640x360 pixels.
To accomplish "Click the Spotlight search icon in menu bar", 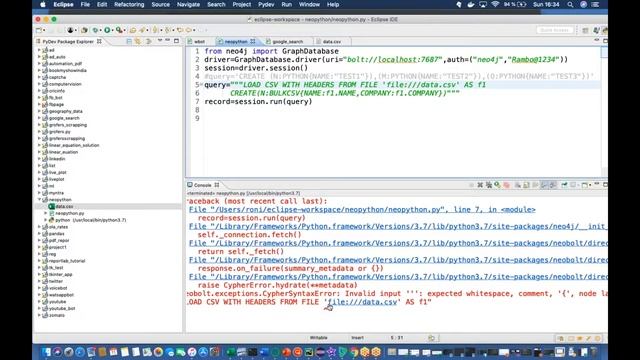I will [x=570, y=4].
